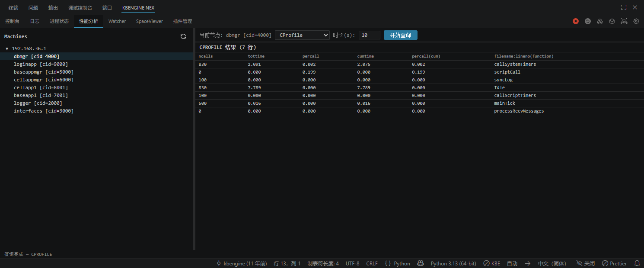Select loginapp [cid=9000] node

(96, 64)
